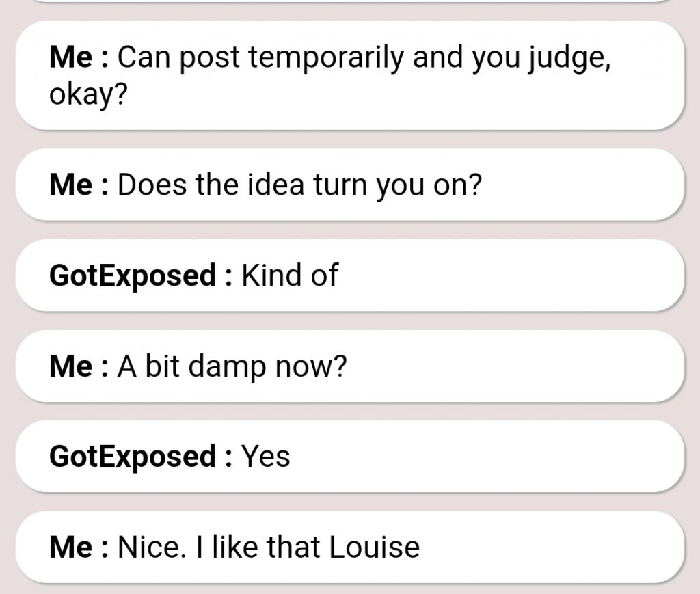Click the "Me" label before "Can post temporarily"

70,58
